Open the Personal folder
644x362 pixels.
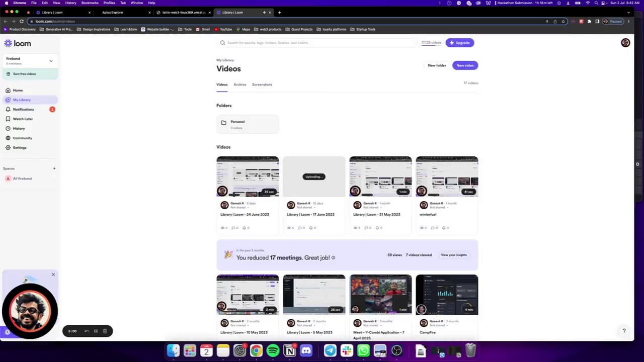pos(248,124)
